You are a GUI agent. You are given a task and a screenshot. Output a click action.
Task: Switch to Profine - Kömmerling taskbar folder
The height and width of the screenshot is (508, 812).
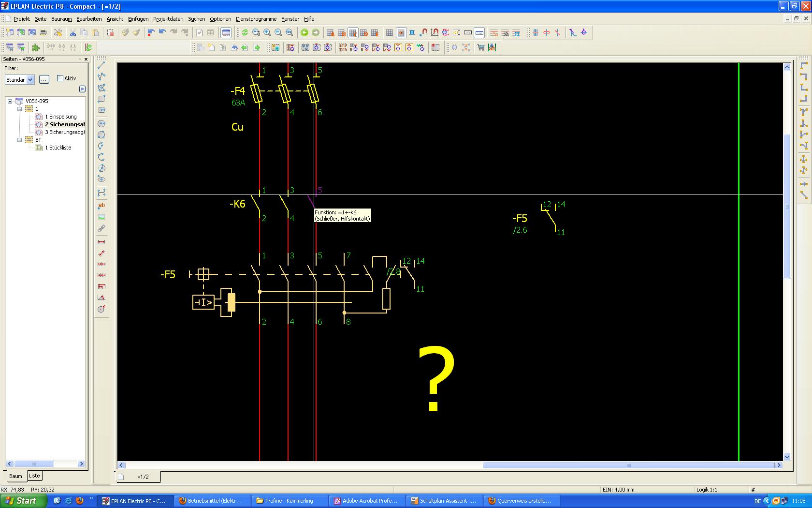[x=290, y=501]
